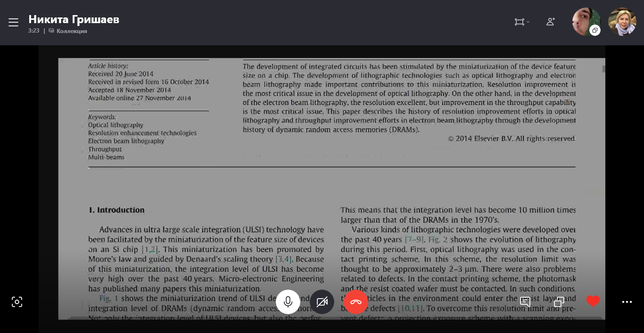Screen dimensions: 644x333
Task: Turn on the video camera
Action: click(x=322, y=302)
